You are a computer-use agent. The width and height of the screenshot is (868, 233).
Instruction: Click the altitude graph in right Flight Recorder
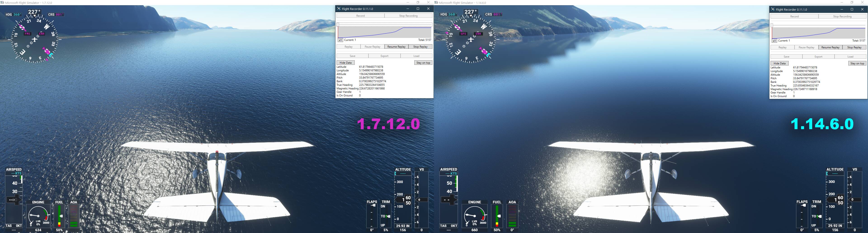point(818,33)
